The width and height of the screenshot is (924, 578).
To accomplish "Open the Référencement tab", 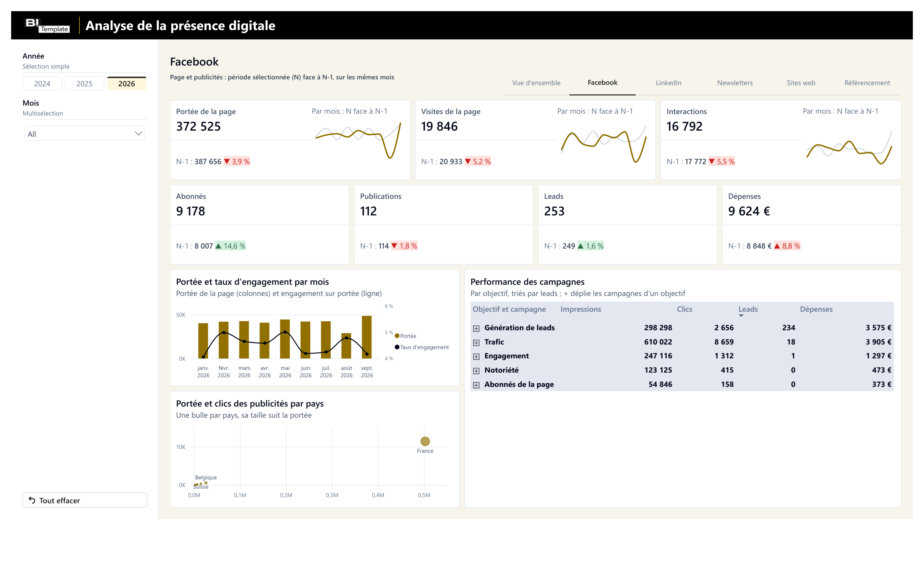I will pos(867,83).
